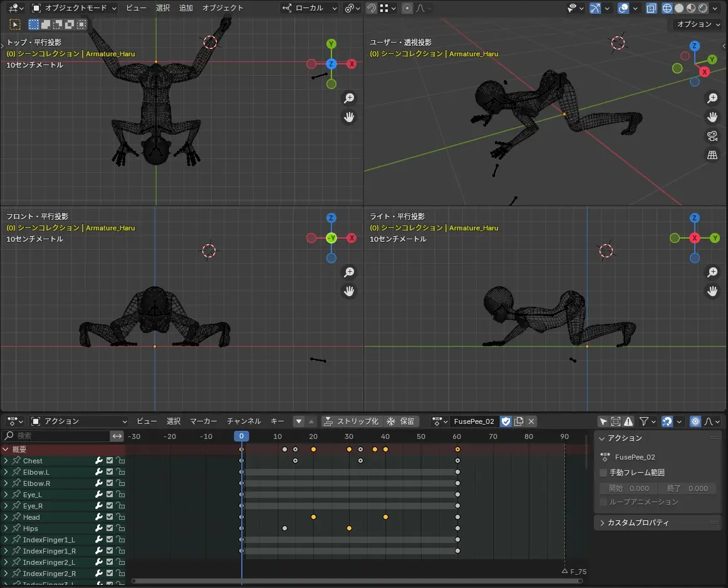Click the 保留 (stash) snowflake button
Image resolution: width=728 pixels, height=588 pixels.
click(x=401, y=421)
